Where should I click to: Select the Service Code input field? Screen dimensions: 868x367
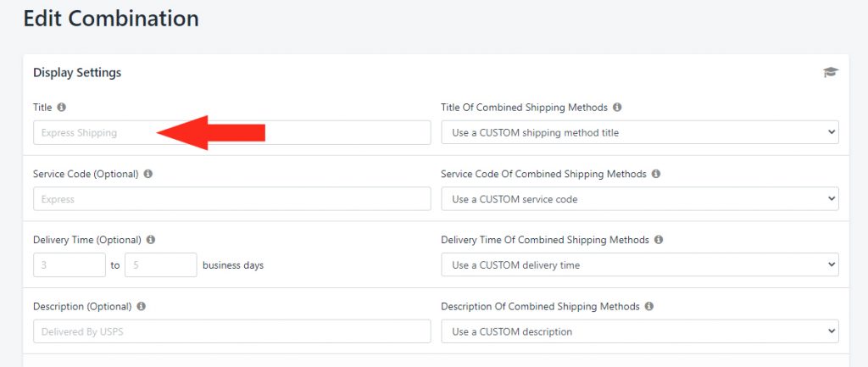click(x=232, y=198)
